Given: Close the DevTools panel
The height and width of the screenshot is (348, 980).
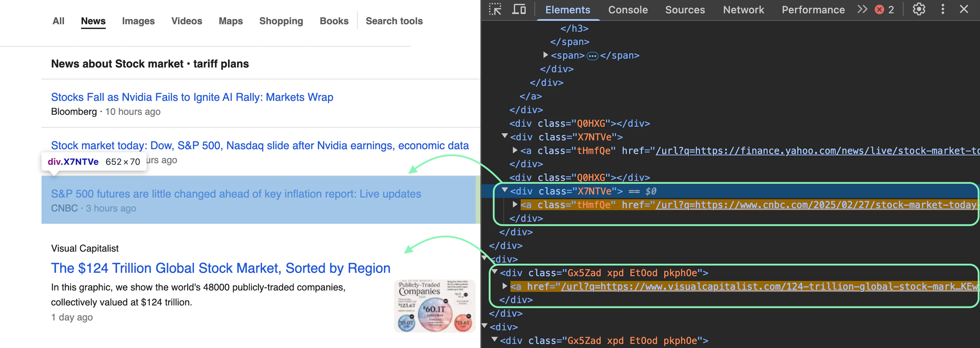Looking at the screenshot, I should [x=964, y=9].
